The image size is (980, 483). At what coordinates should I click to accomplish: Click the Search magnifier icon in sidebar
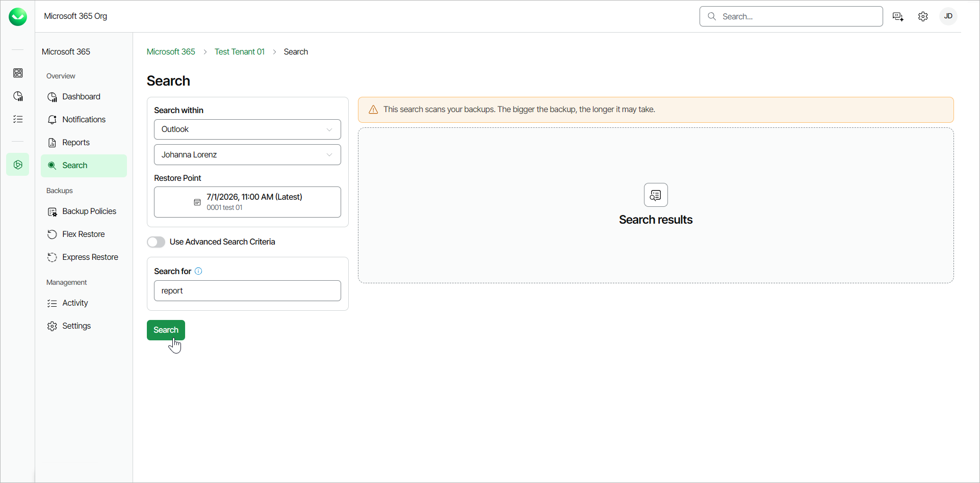[52, 166]
